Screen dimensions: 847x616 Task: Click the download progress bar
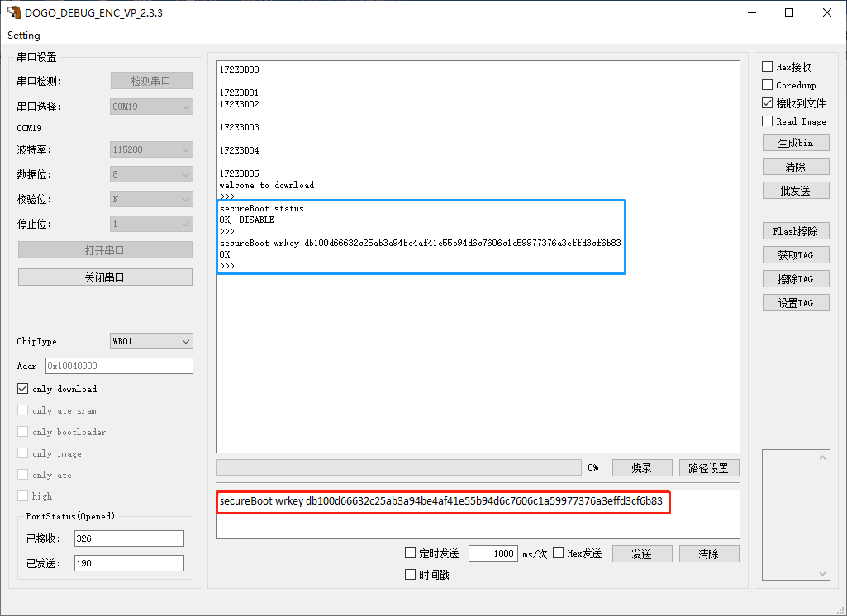click(x=398, y=467)
